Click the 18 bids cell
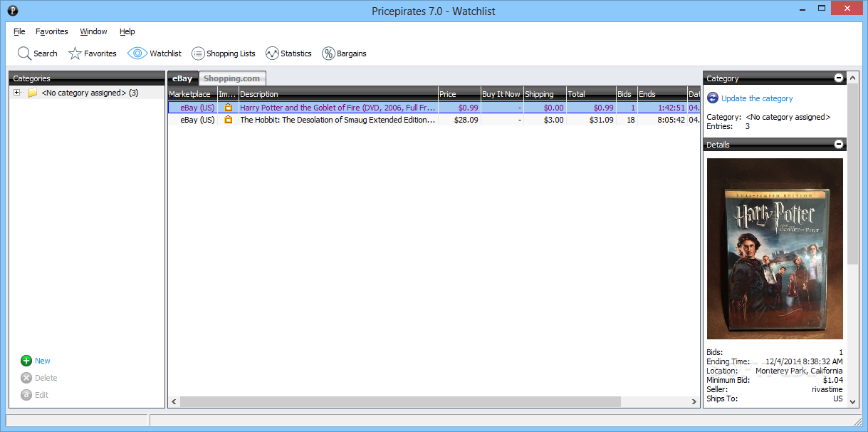Image resolution: width=868 pixels, height=432 pixels. coord(631,120)
